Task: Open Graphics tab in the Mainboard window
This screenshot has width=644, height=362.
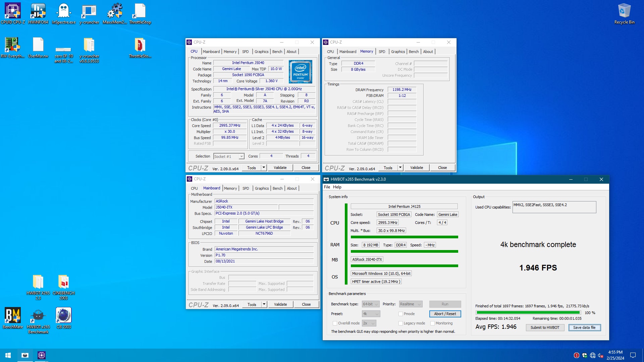Action: point(262,188)
